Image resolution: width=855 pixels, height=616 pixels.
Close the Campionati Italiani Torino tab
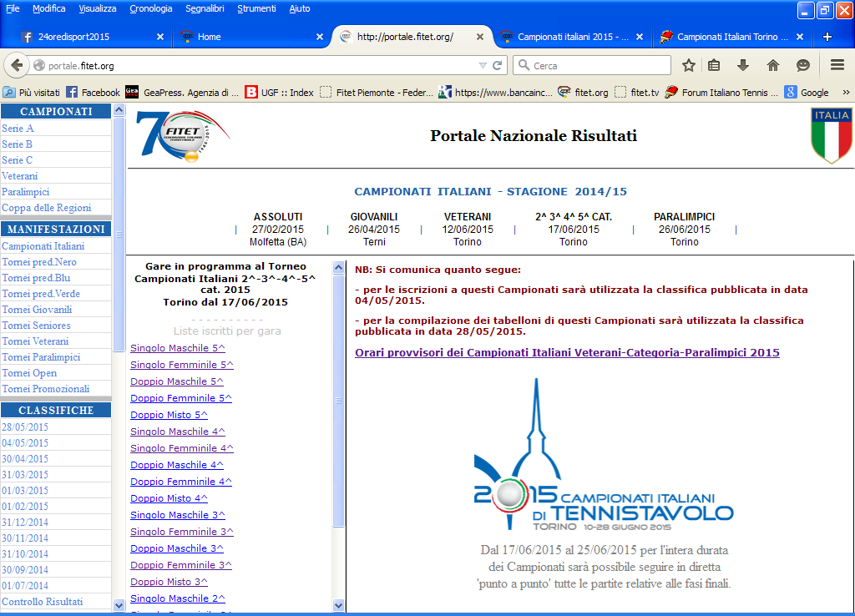[x=799, y=37]
